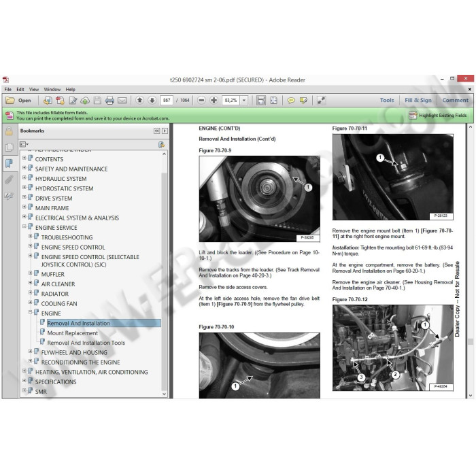This screenshot has height=476, width=476.
Task: Open the View menu
Action: pos(34,90)
